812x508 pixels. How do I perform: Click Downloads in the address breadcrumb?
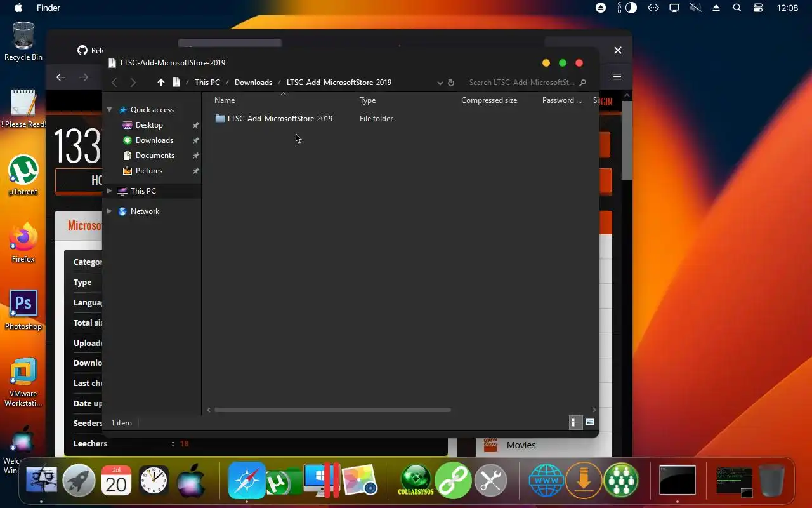(253, 83)
